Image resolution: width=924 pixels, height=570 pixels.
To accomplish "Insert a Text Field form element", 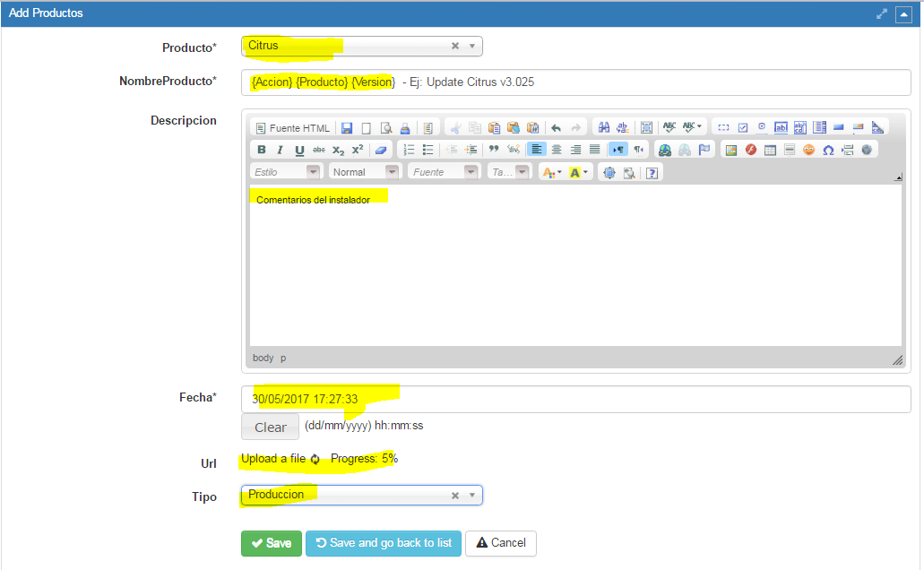I will coord(781,127).
